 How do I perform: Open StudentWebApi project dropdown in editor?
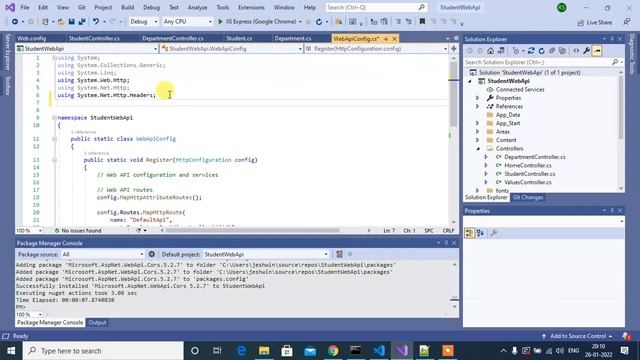(87, 49)
